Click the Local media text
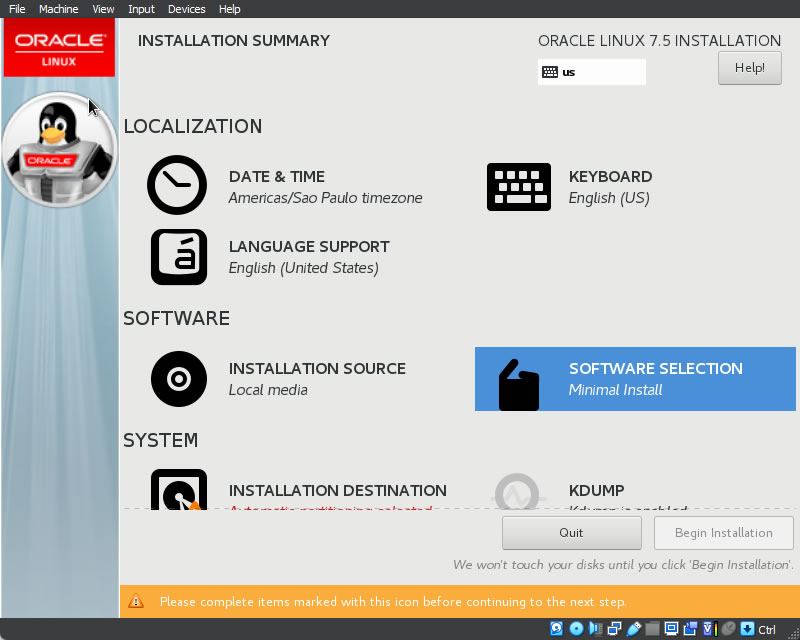Viewport: 800px width, 640px height. coord(268,390)
